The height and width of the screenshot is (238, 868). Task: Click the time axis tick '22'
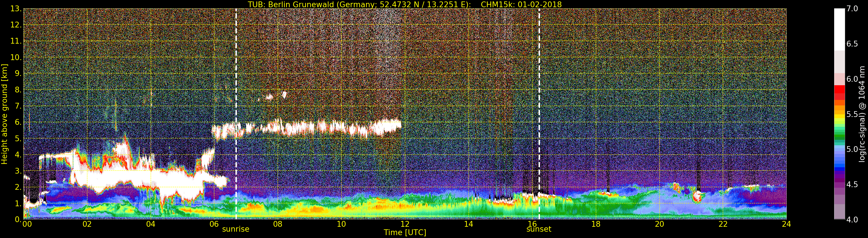click(x=723, y=224)
